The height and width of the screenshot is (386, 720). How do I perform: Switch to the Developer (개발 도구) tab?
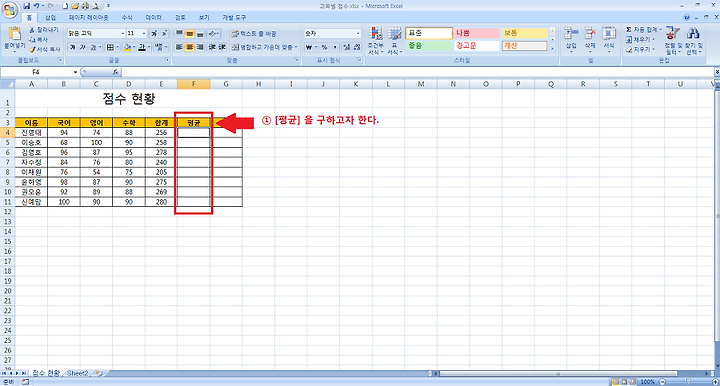pos(234,17)
